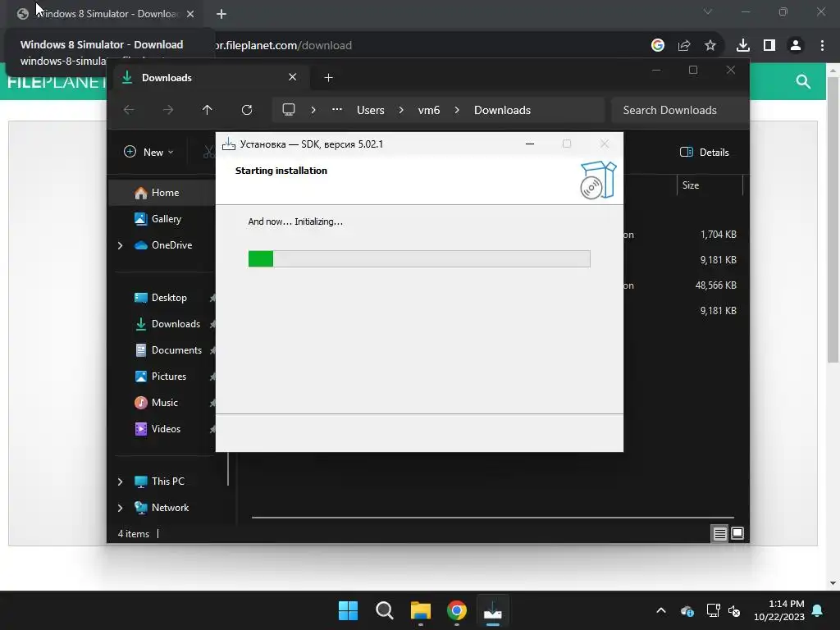840x630 pixels.
Task: Click Search Downloads field
Action: pos(679,110)
